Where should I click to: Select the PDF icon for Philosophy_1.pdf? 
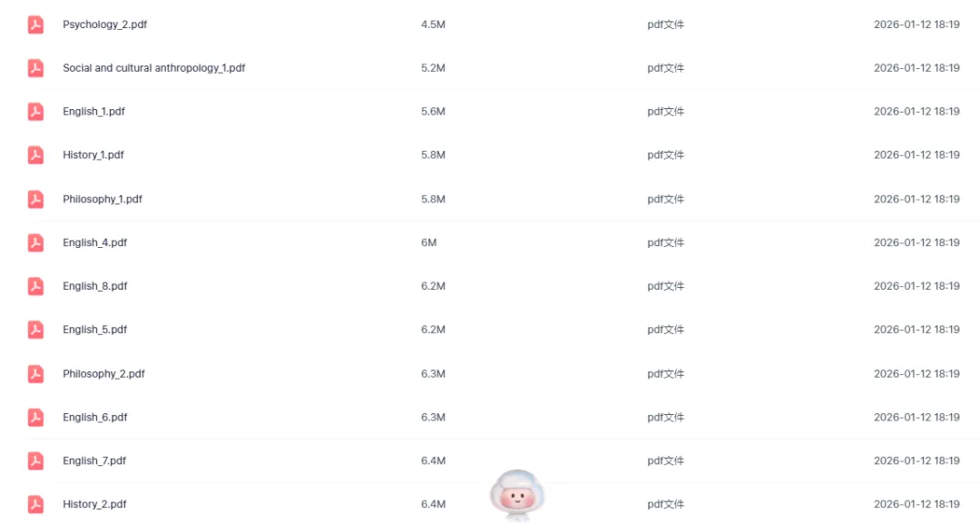(35, 200)
